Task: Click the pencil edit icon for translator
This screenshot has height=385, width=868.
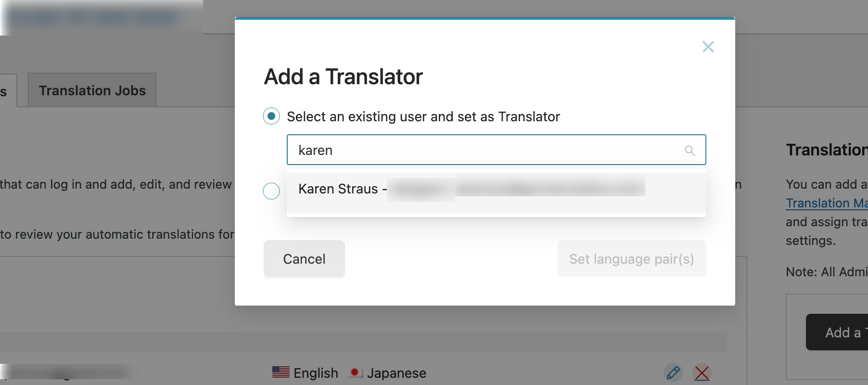Action: tap(673, 372)
